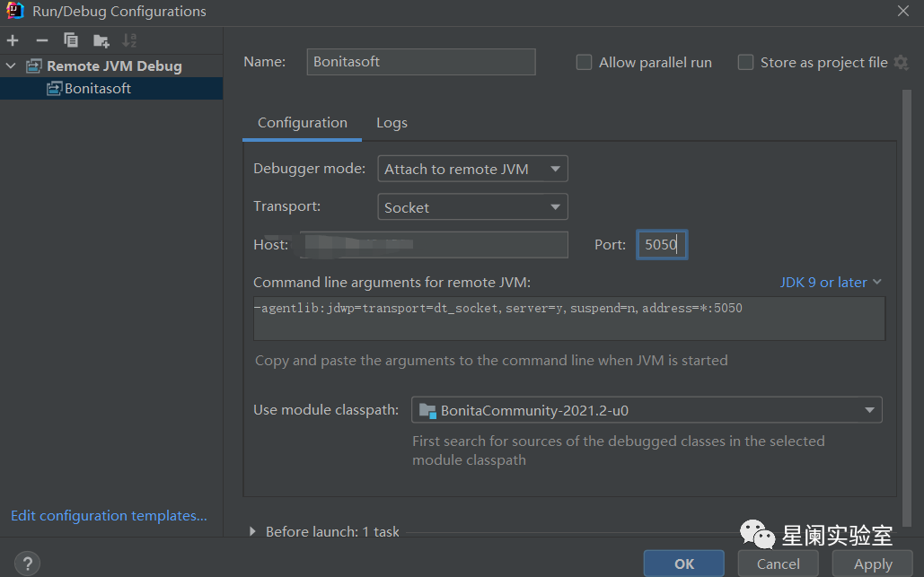Close the Run/Debug Configurations dialog
This screenshot has width=924, height=577.
pyautogui.click(x=902, y=11)
